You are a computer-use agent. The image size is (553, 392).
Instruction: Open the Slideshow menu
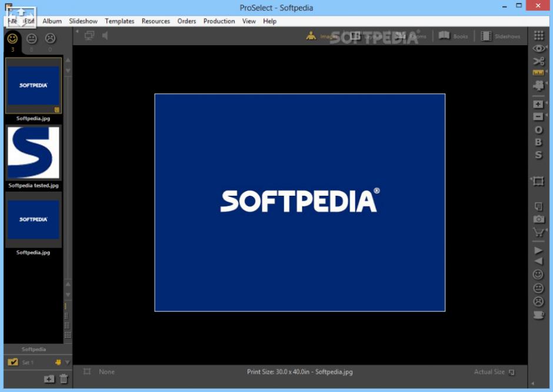(83, 21)
